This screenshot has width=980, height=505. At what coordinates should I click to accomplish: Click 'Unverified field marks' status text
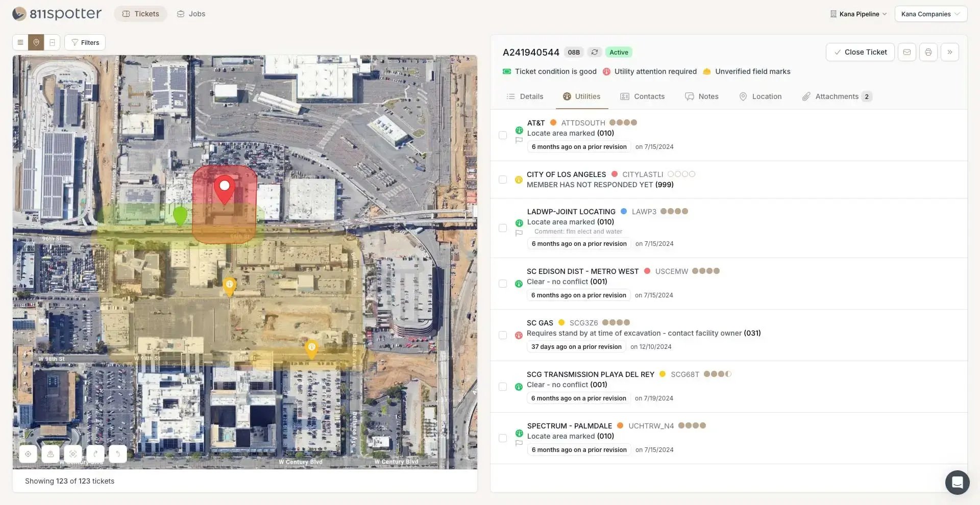coord(753,71)
